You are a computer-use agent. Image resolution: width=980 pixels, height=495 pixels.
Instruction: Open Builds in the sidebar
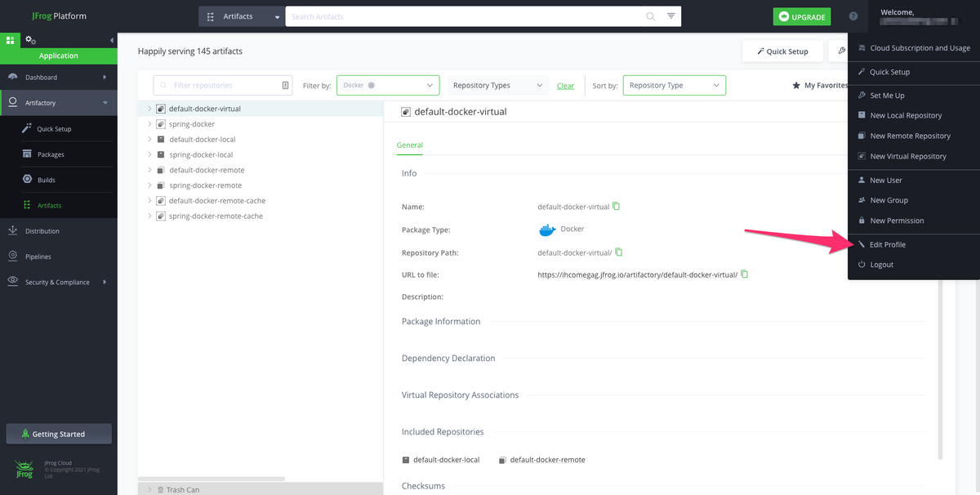(x=59, y=180)
